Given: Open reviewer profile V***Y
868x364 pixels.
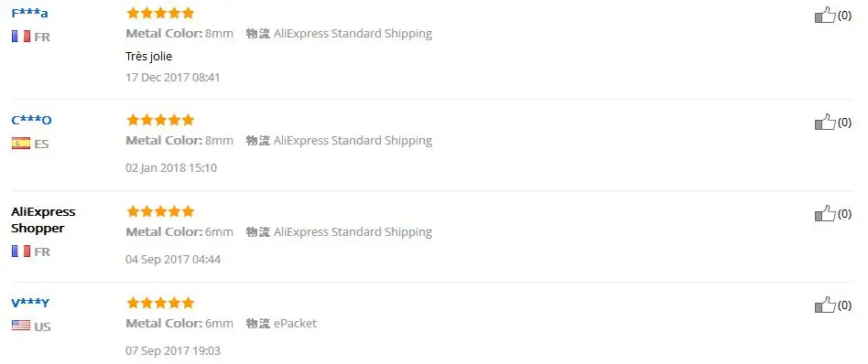Looking at the screenshot, I should [x=30, y=303].
